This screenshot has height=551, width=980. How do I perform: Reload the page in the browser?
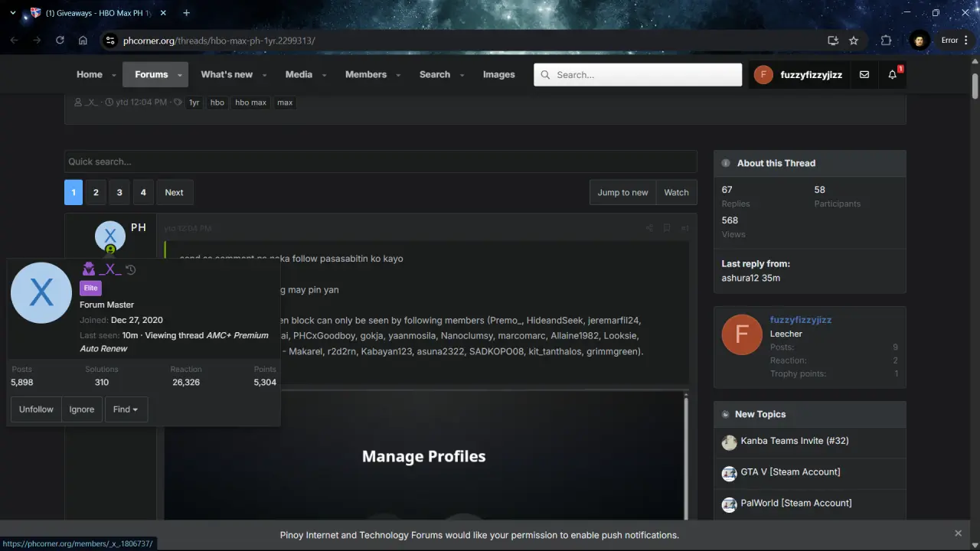click(60, 41)
